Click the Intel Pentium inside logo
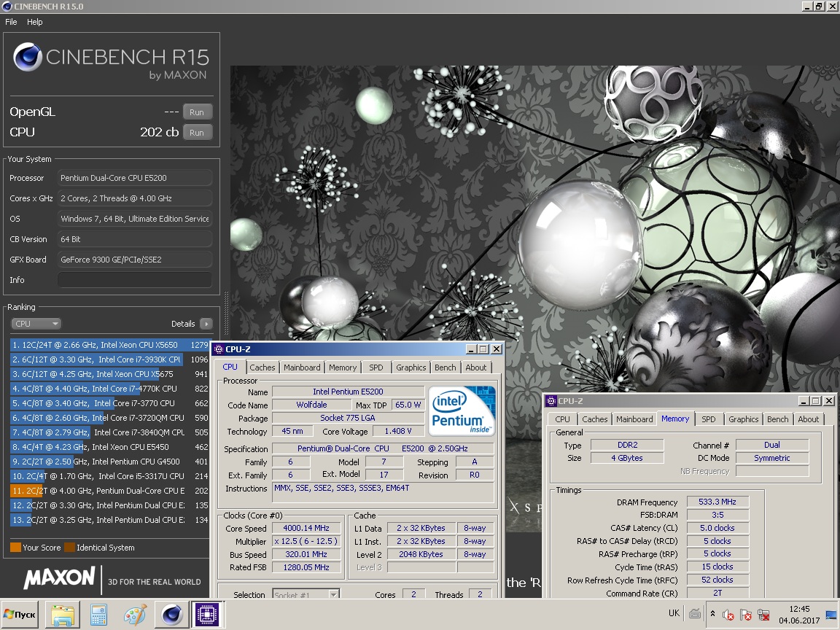 462,411
